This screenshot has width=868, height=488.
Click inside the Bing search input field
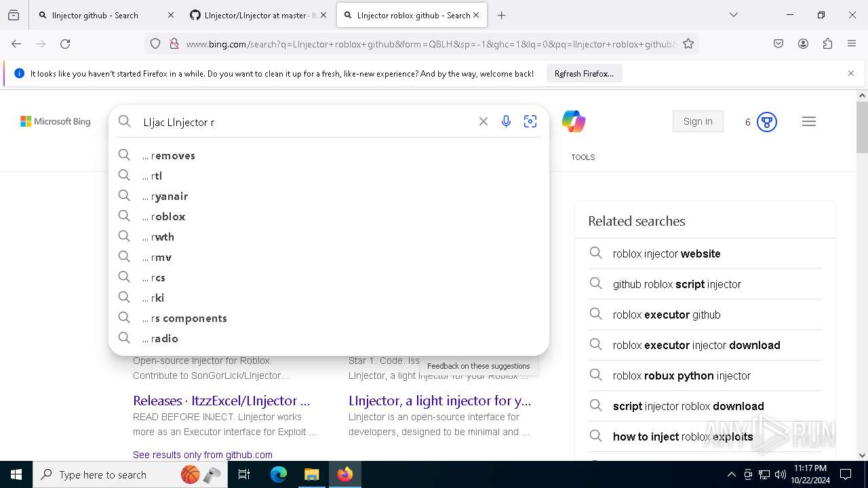tap(305, 122)
